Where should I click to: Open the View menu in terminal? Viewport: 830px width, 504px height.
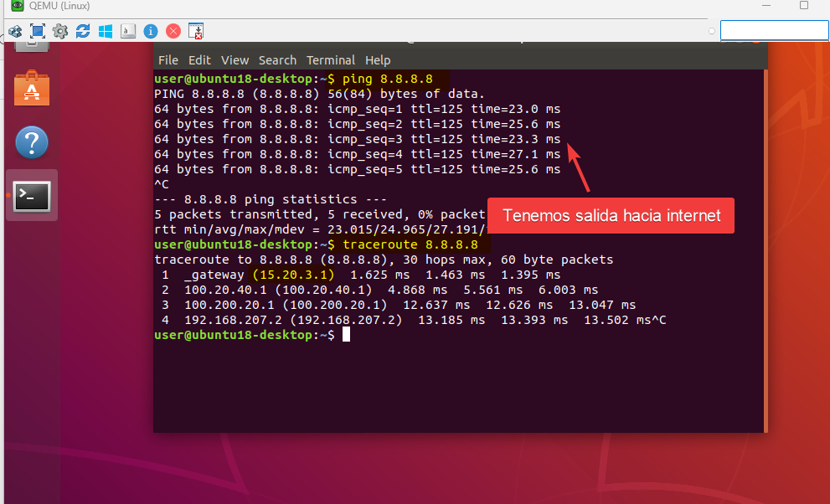point(235,60)
